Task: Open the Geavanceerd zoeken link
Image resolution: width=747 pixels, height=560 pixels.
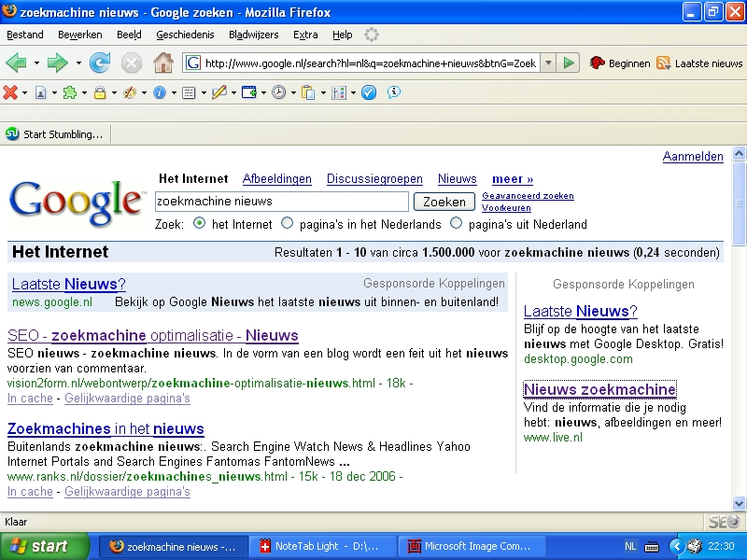Action: (528, 196)
